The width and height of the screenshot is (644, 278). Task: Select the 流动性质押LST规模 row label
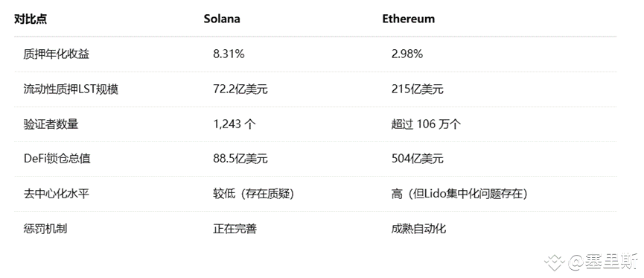click(x=71, y=89)
